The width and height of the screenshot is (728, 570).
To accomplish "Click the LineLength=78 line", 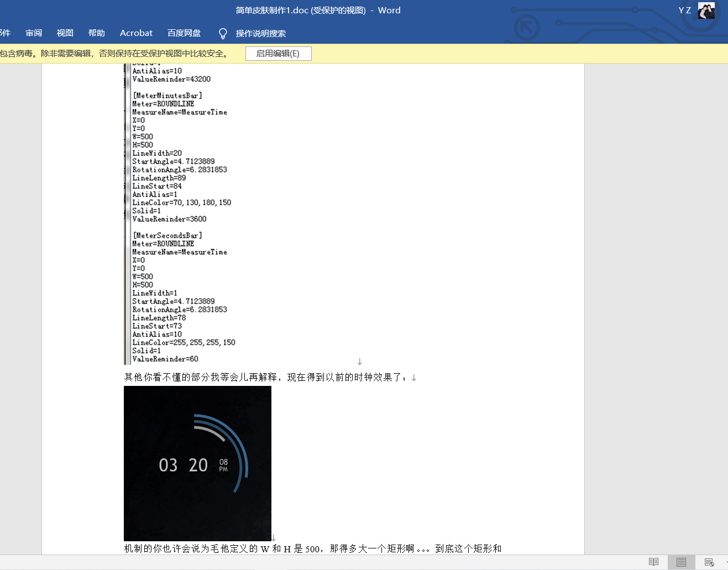I will (159, 318).
